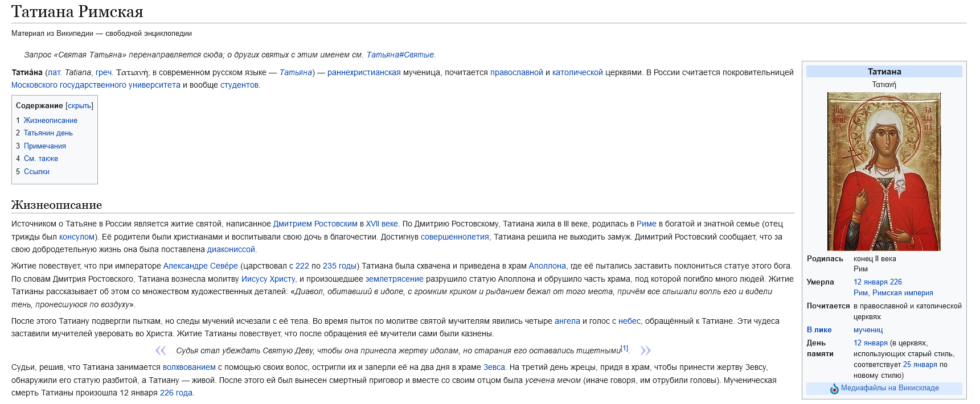Open the «226» year link in infobox
This screenshot has width=980, height=404.
pyautogui.click(x=896, y=282)
